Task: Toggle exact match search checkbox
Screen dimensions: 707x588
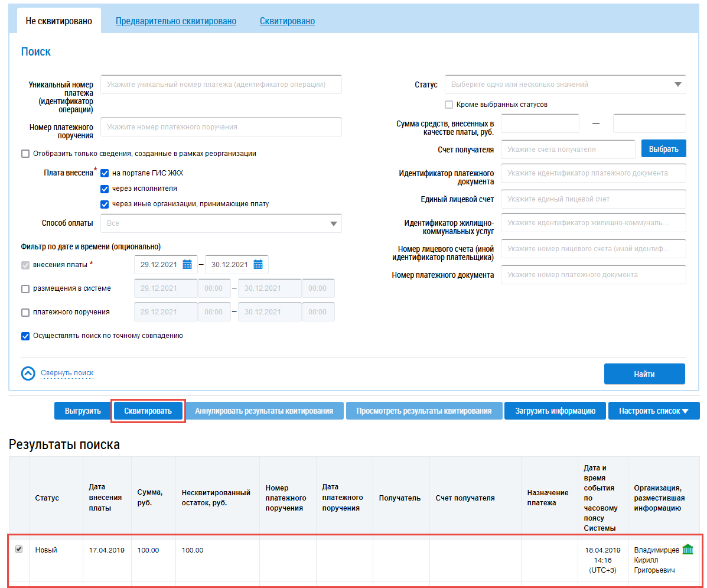Action: tap(25, 336)
